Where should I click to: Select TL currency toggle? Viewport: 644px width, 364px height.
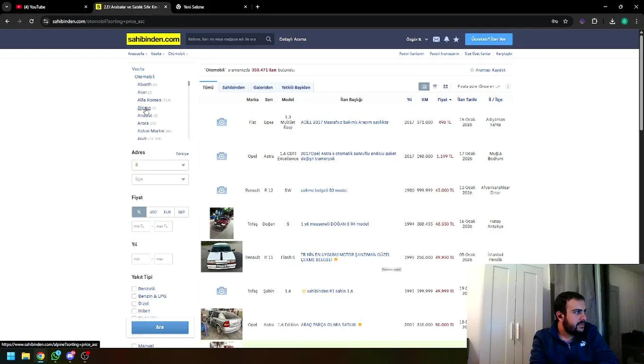(139, 212)
